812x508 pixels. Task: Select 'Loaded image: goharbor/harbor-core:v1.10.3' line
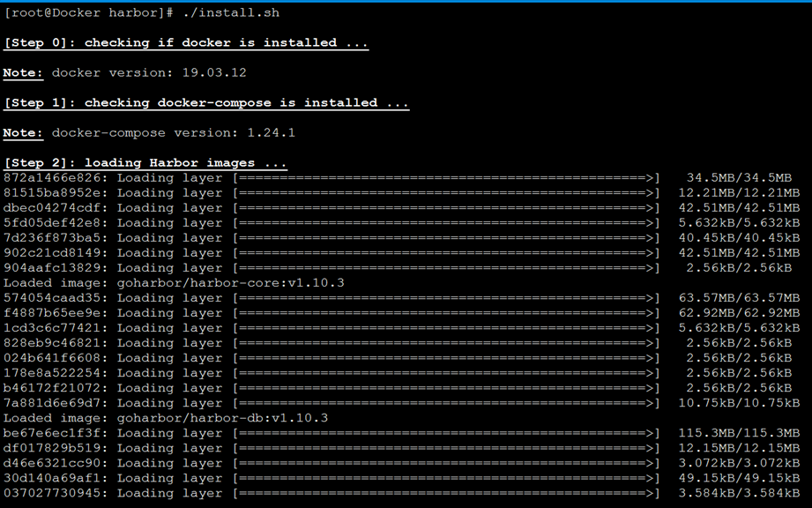(174, 283)
